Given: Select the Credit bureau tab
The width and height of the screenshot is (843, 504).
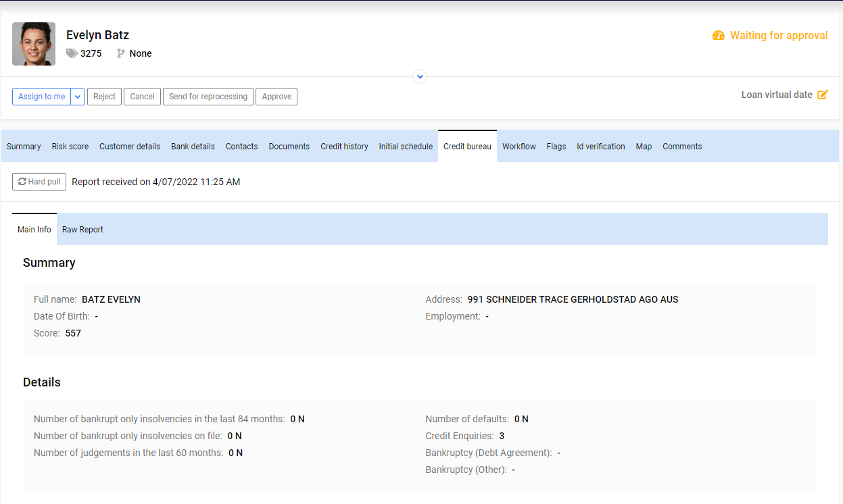Looking at the screenshot, I should [467, 147].
